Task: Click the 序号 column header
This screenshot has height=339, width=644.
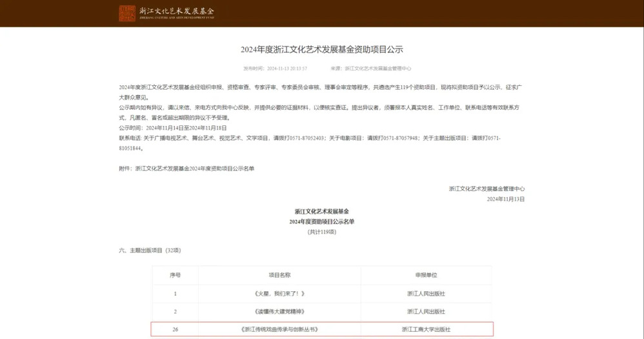Action: pyautogui.click(x=176, y=275)
